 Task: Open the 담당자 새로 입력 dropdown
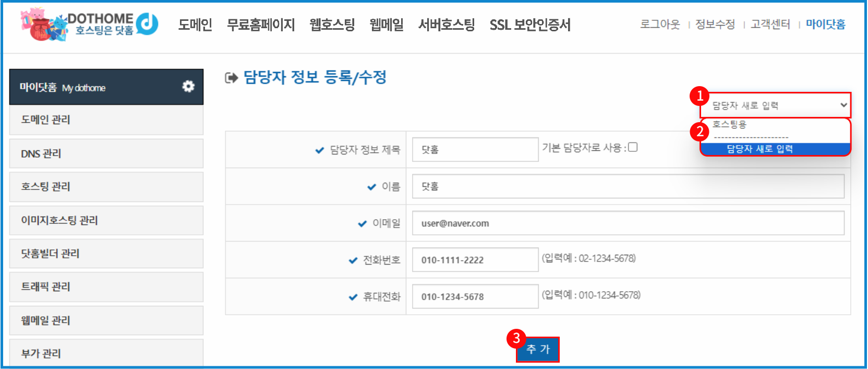775,105
